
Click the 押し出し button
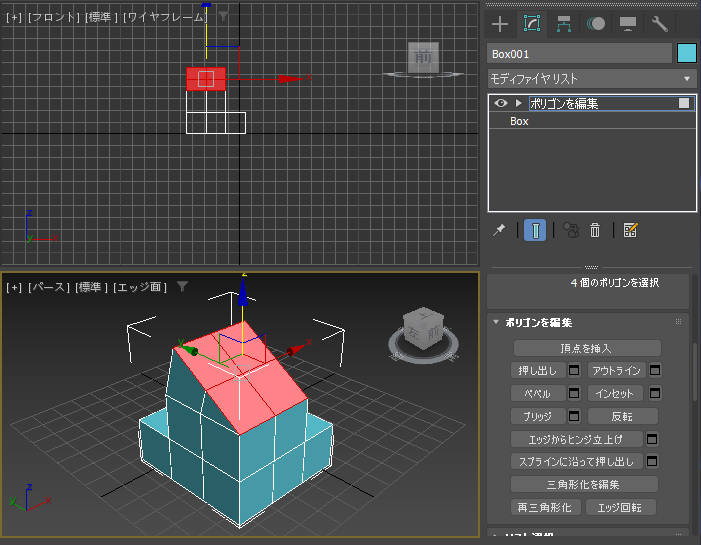pos(538,370)
